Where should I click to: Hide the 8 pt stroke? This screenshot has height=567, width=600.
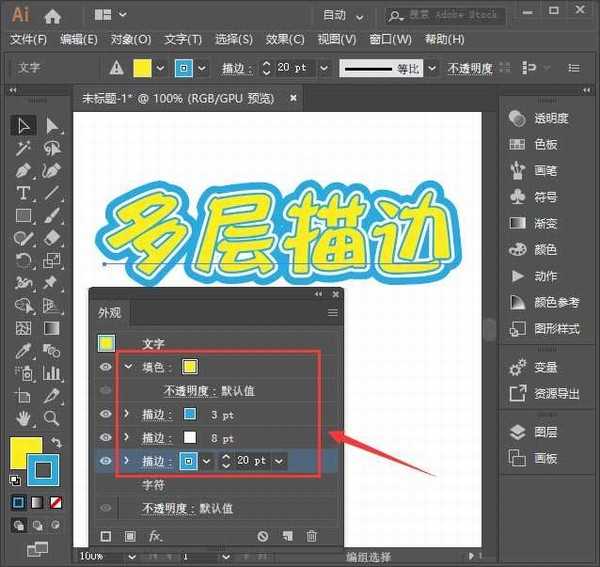tap(106, 437)
